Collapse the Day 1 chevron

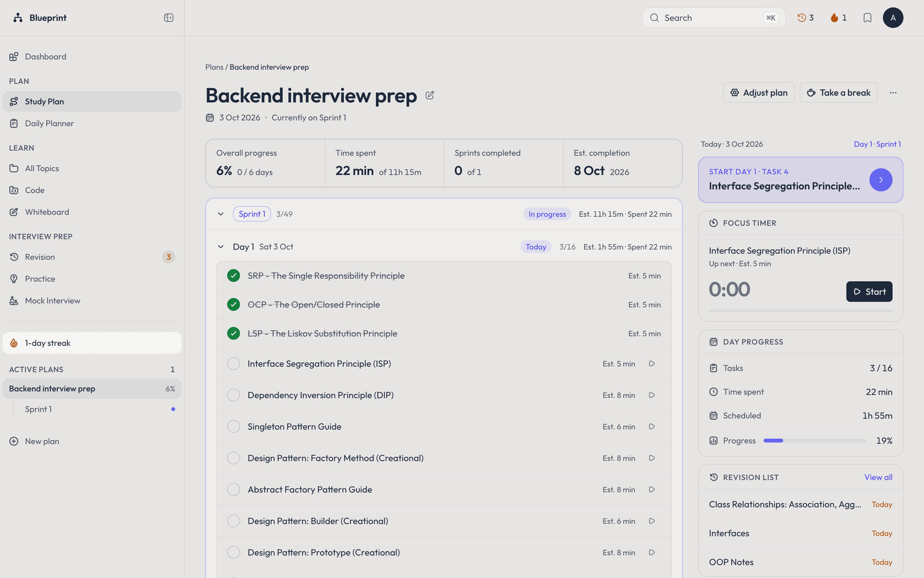coord(220,247)
